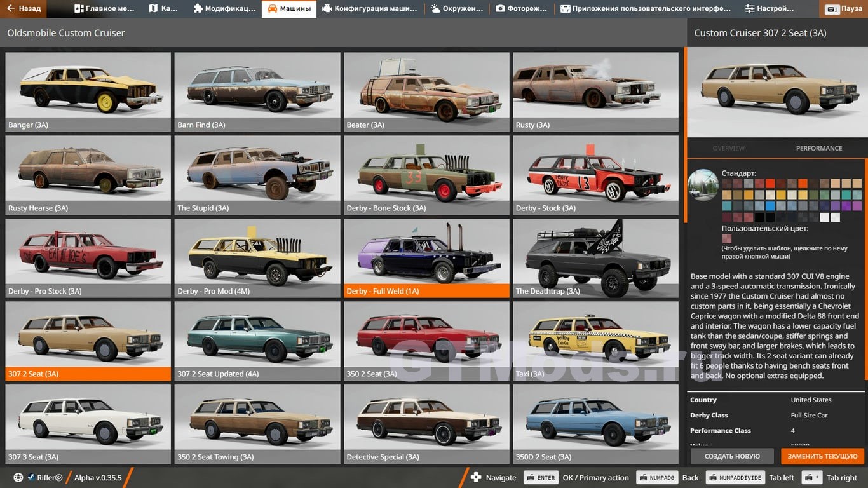Choose the white 307 3 Seat (3A)
Image resolution: width=868 pixels, height=488 pixels.
[88, 424]
